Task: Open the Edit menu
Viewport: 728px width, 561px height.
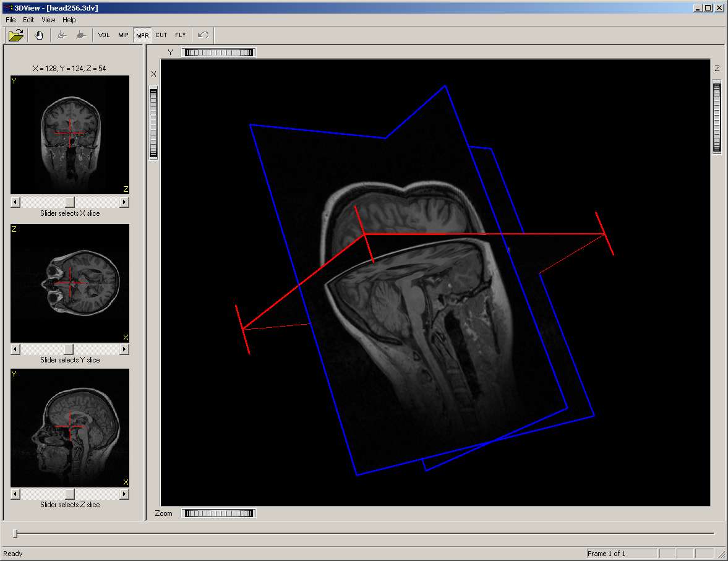Action: (x=28, y=20)
